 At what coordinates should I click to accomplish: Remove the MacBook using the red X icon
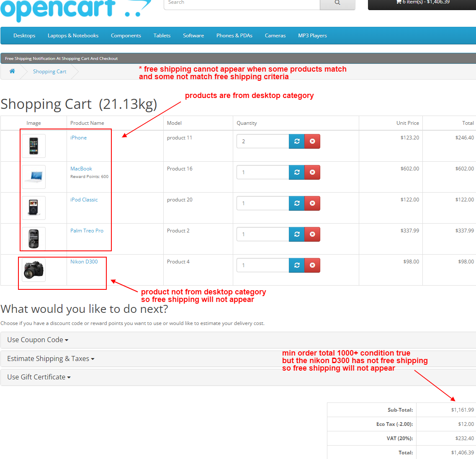pos(312,172)
